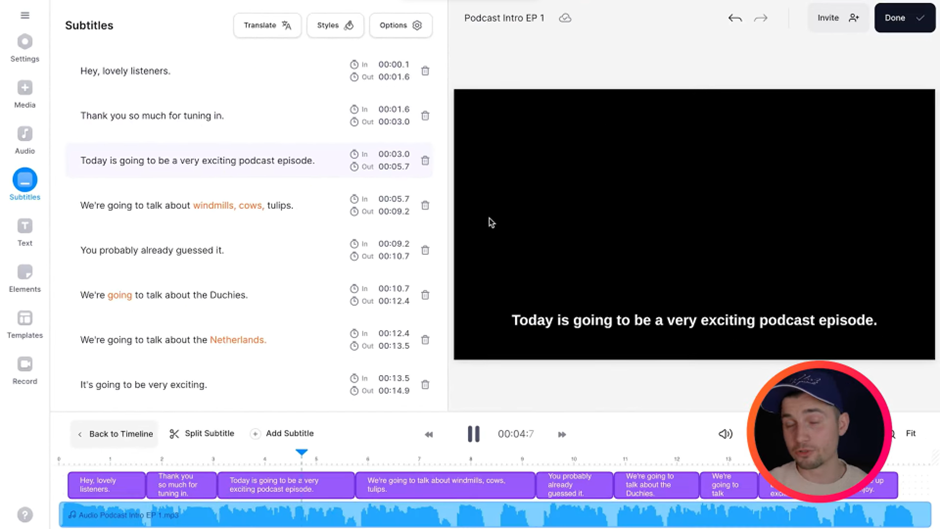Delete the Netherlands subtitle row
The width and height of the screenshot is (940, 529).
425,339
